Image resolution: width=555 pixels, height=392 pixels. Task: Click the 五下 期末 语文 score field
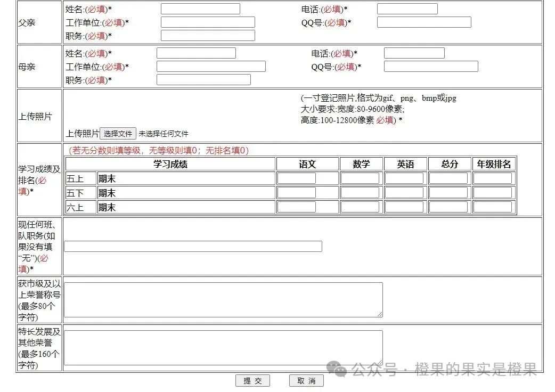click(x=297, y=192)
